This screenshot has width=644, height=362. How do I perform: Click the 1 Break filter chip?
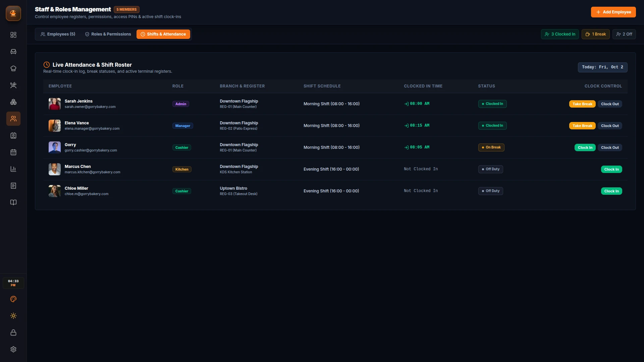click(x=596, y=34)
